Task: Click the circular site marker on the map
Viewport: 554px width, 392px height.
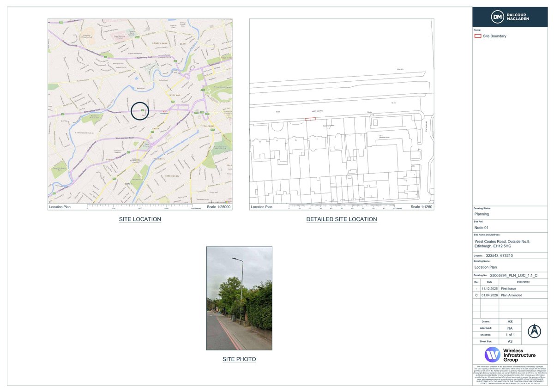Action: [x=140, y=111]
